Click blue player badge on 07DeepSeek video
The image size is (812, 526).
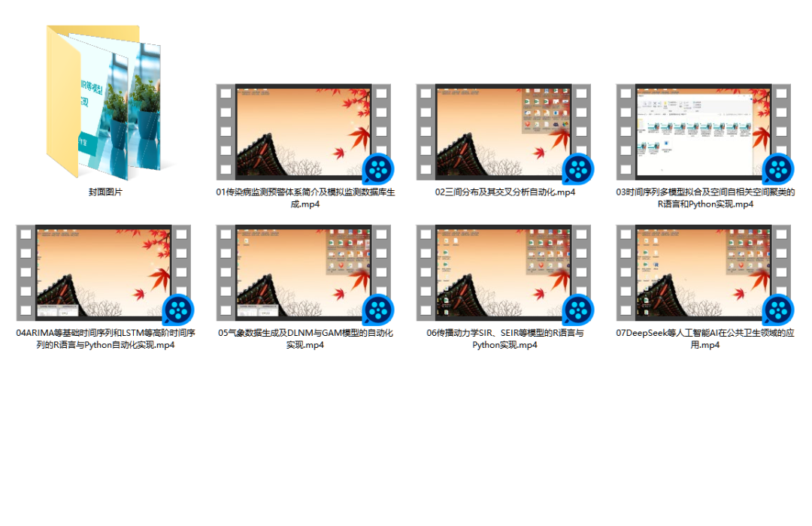pos(778,310)
